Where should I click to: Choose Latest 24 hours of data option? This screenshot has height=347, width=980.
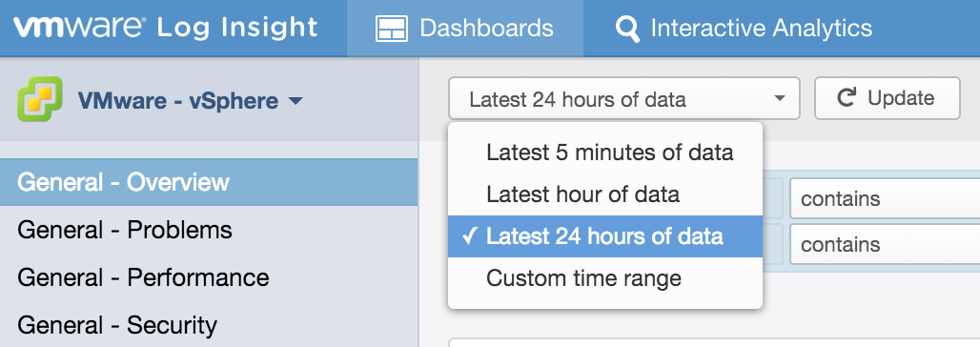605,236
